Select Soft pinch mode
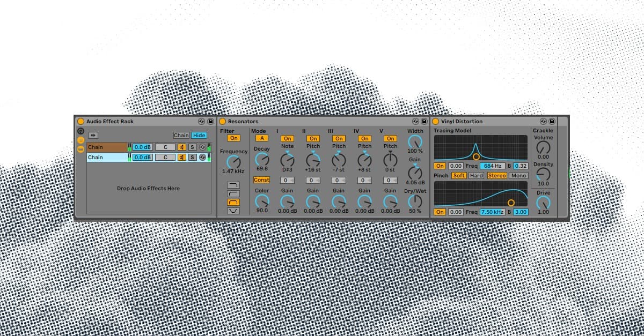The height and width of the screenshot is (336, 644). [459, 176]
